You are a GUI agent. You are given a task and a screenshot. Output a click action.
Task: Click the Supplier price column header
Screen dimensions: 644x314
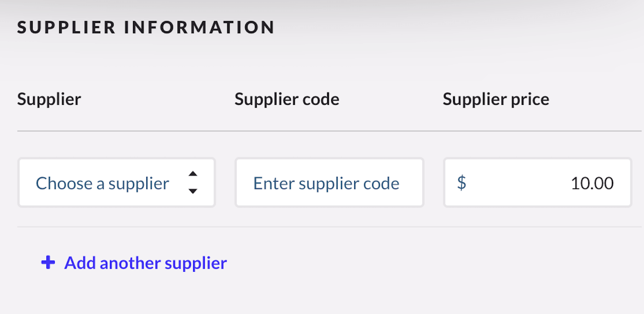496,99
